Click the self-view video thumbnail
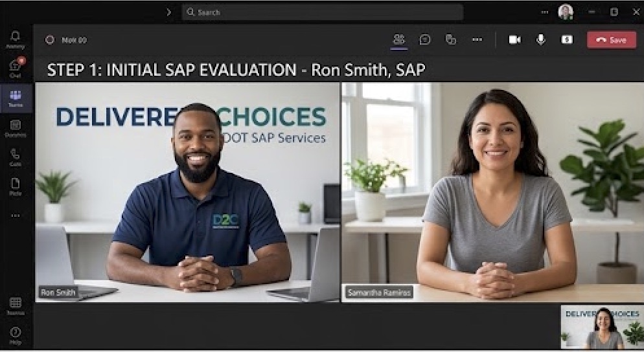644x352 pixels. (x=602, y=327)
